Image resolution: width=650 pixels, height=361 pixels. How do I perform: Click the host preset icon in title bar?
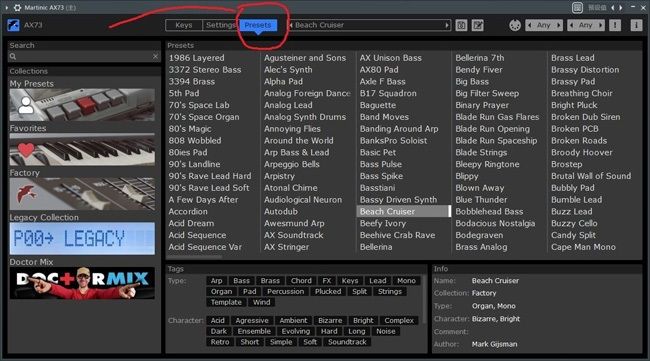(577, 7)
